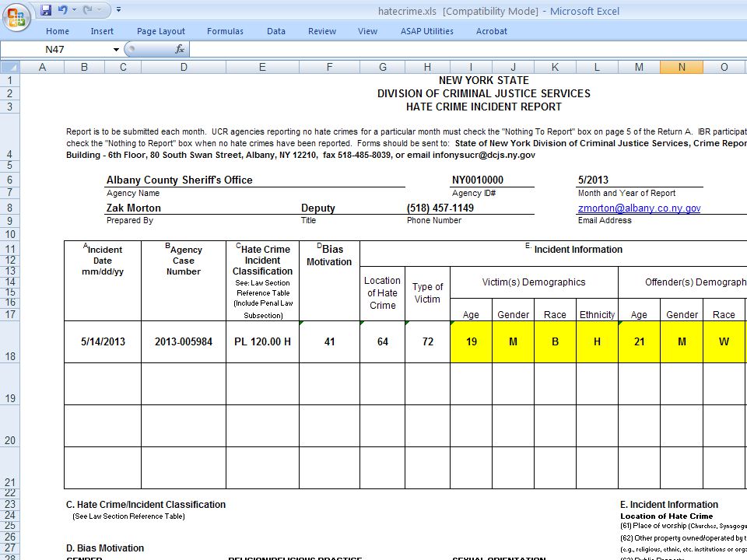Click the Name Box showing N47
The height and width of the screenshot is (560, 747).
pos(54,50)
